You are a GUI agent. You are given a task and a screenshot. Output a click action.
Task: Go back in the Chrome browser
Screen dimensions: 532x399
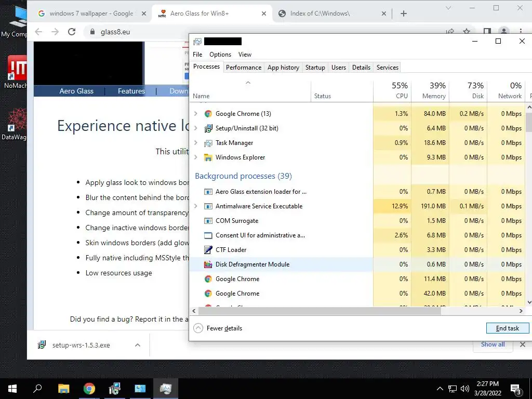click(38, 32)
